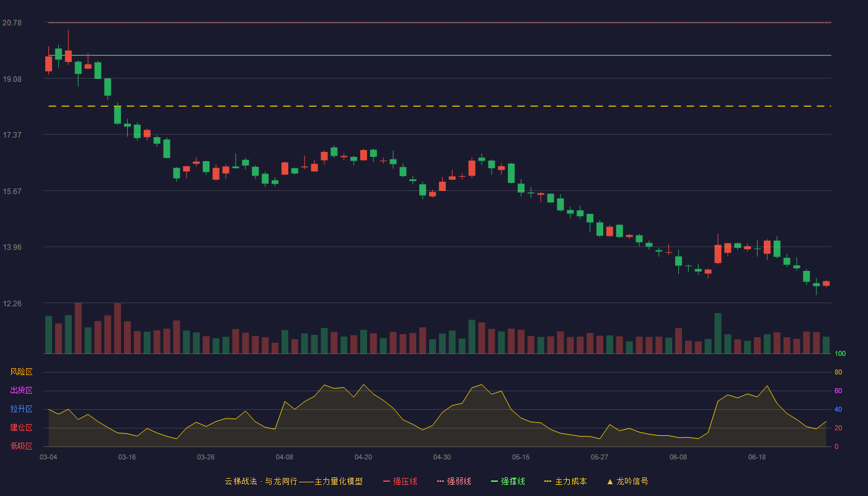This screenshot has height=496, width=868.
Task: Click the blue 40 indicator axis value
Action: click(838, 409)
